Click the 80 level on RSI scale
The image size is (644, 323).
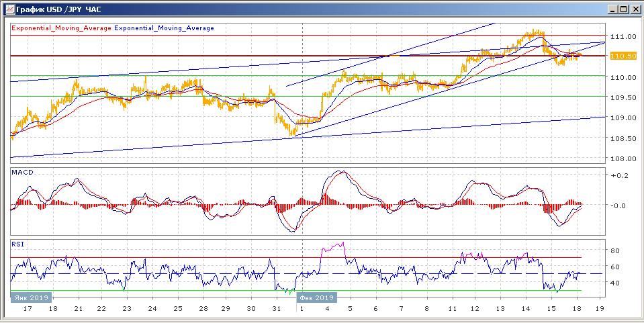614,250
